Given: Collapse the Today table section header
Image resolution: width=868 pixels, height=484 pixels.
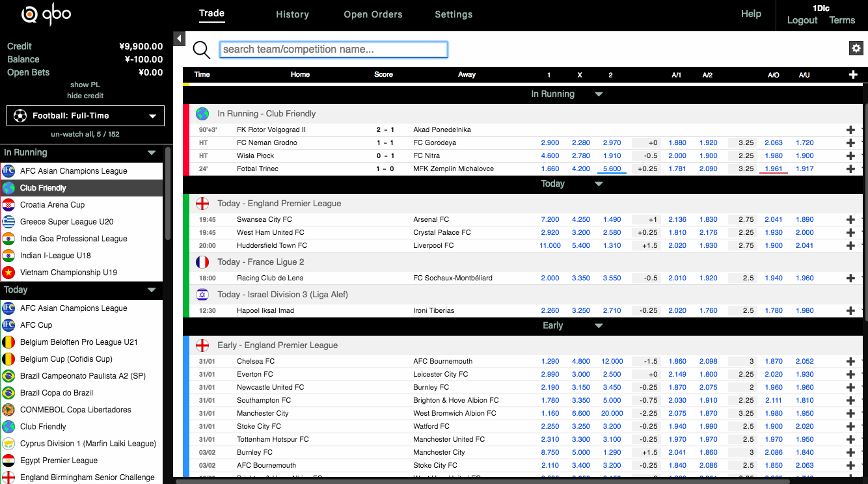Looking at the screenshot, I should point(599,184).
